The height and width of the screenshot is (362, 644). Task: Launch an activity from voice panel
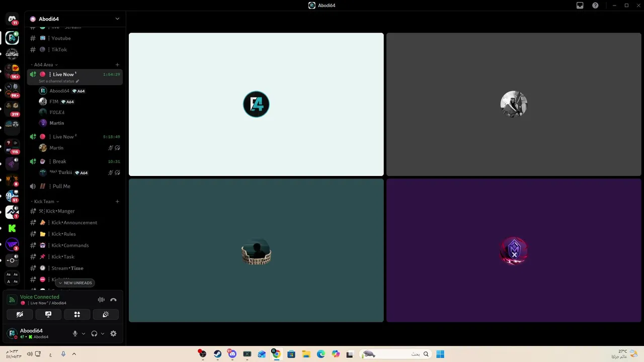tap(77, 314)
